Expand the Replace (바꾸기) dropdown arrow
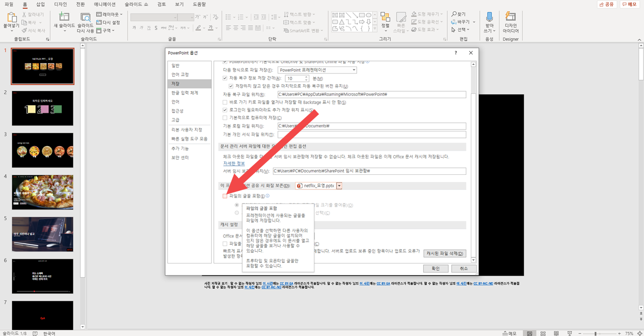644x336 pixels. (473, 22)
